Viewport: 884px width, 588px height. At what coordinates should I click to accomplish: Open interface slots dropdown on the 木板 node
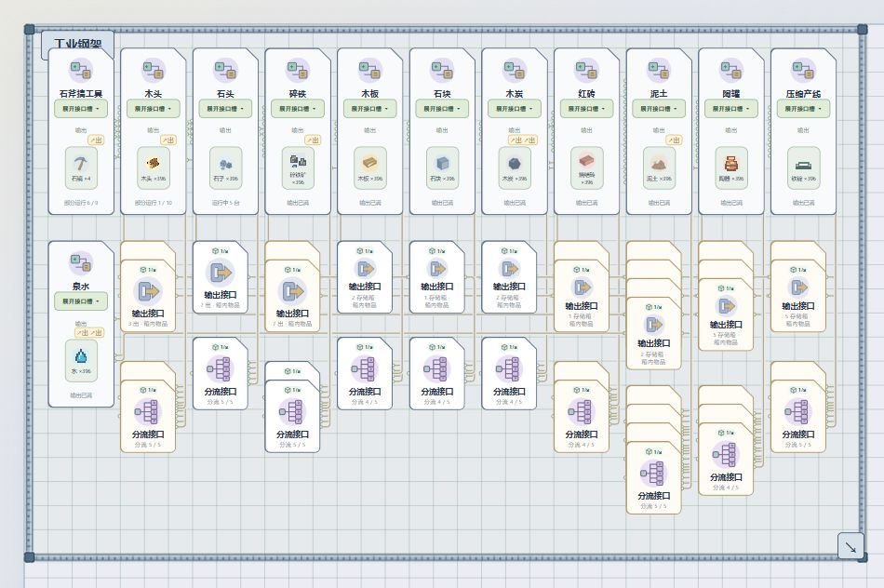click(x=369, y=109)
